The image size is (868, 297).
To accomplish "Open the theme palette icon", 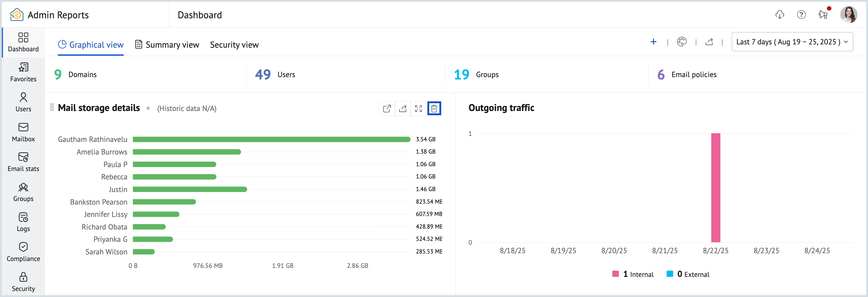I will point(681,42).
